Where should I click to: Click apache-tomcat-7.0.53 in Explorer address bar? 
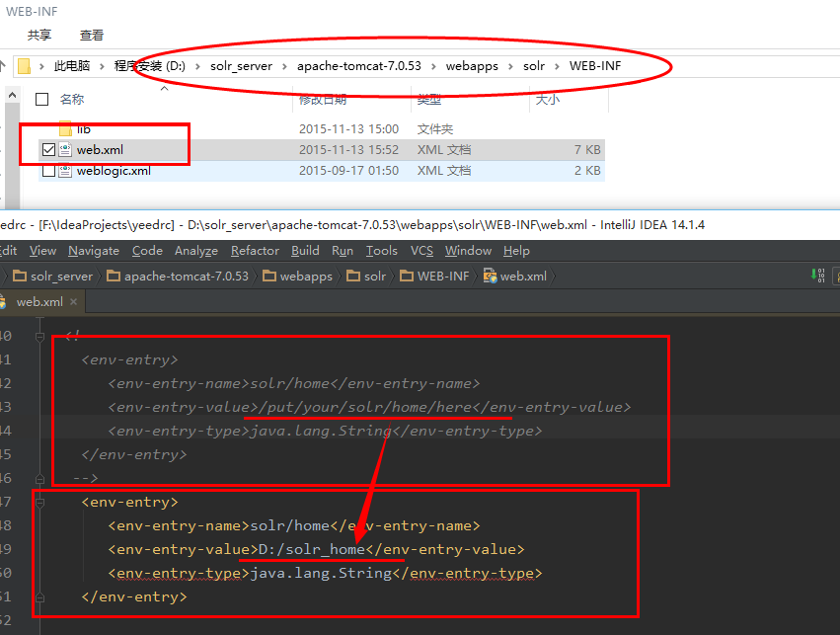[x=359, y=66]
